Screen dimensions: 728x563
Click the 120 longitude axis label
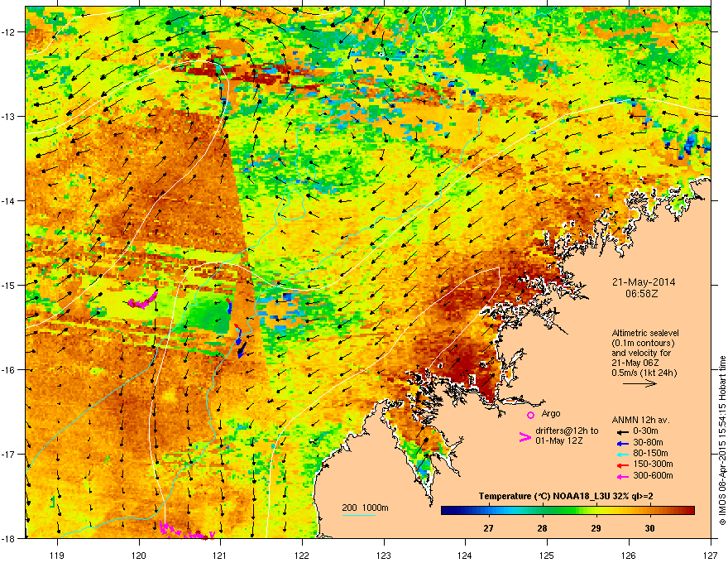[139, 555]
